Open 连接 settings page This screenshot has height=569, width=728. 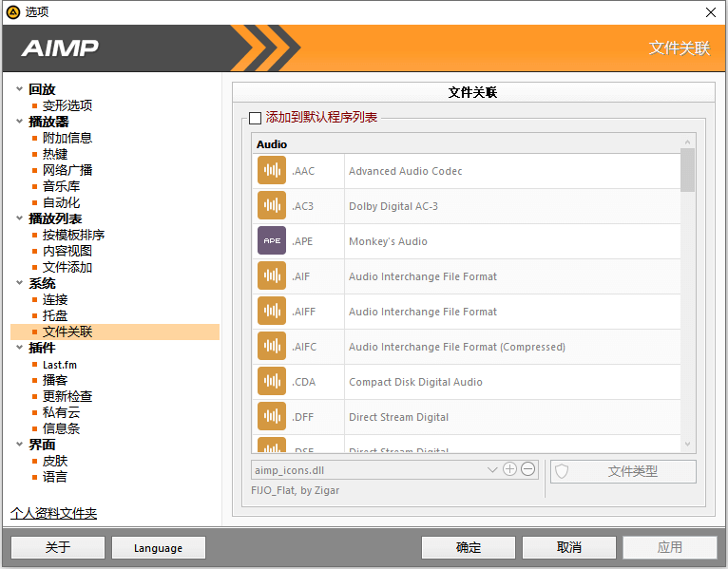(55, 300)
